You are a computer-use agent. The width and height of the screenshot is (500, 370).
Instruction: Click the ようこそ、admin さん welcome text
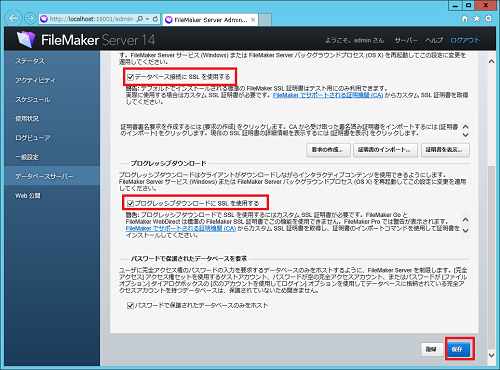coord(354,40)
